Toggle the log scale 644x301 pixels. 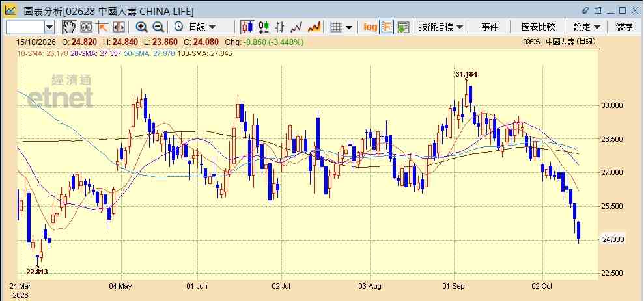(370, 27)
